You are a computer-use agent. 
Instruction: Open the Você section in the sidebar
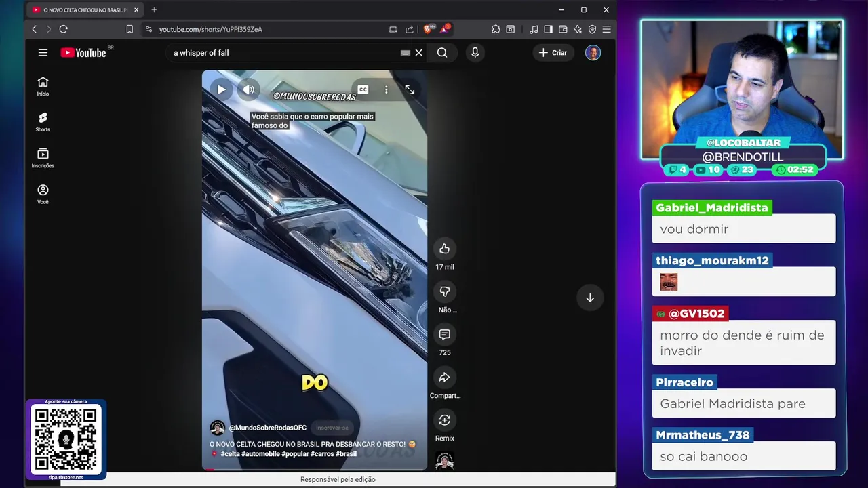pyautogui.click(x=43, y=195)
